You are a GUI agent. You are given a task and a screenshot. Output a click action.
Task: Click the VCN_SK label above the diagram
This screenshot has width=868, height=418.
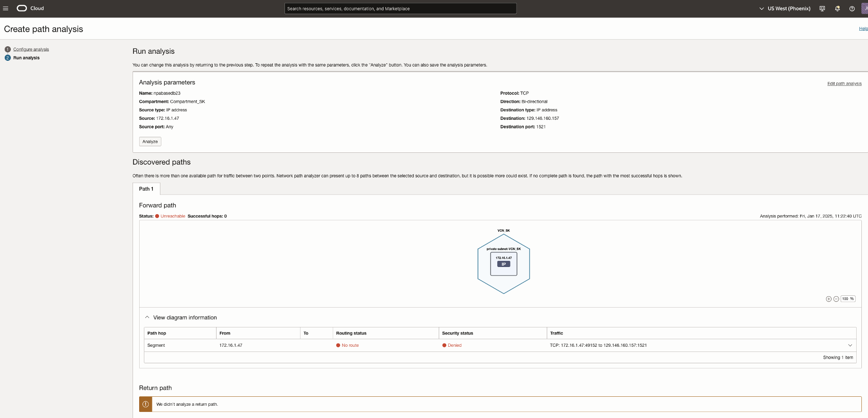504,231
